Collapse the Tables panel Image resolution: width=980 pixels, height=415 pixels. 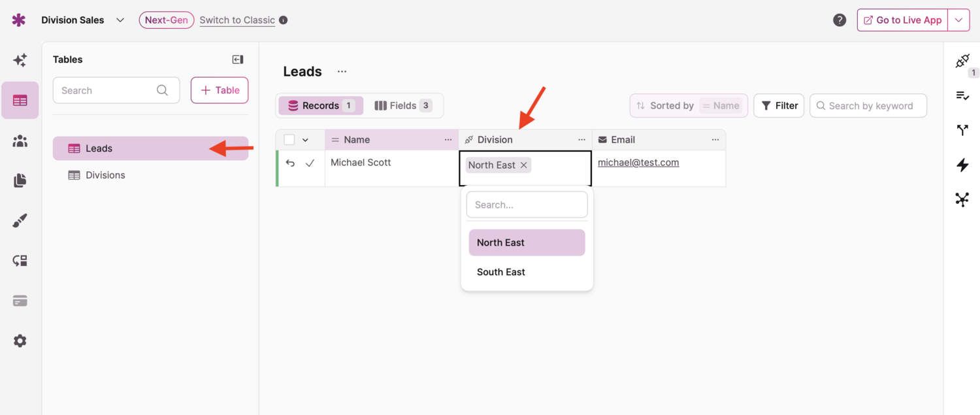point(238,59)
